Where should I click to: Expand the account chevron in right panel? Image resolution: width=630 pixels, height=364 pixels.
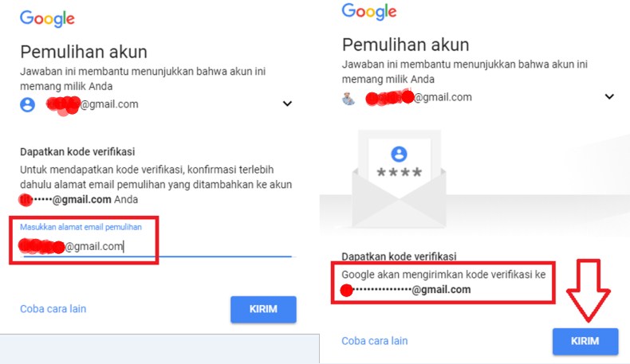click(x=609, y=96)
